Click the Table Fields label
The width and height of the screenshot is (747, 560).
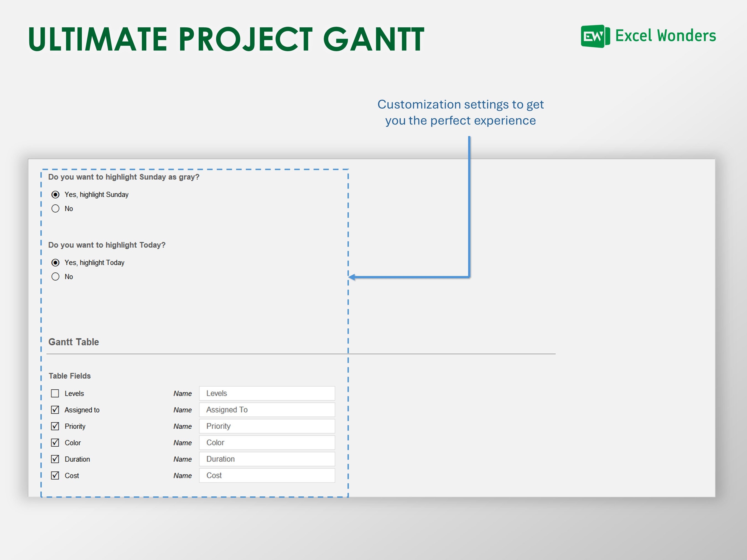tap(69, 376)
